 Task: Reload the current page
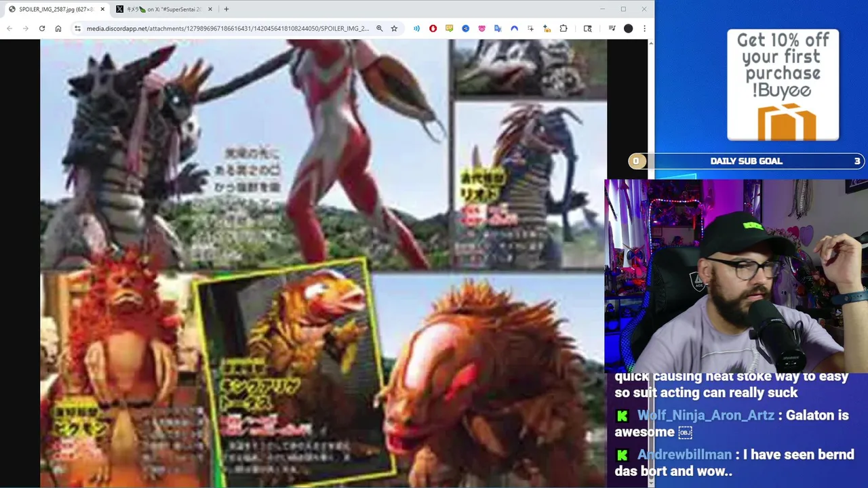point(42,28)
